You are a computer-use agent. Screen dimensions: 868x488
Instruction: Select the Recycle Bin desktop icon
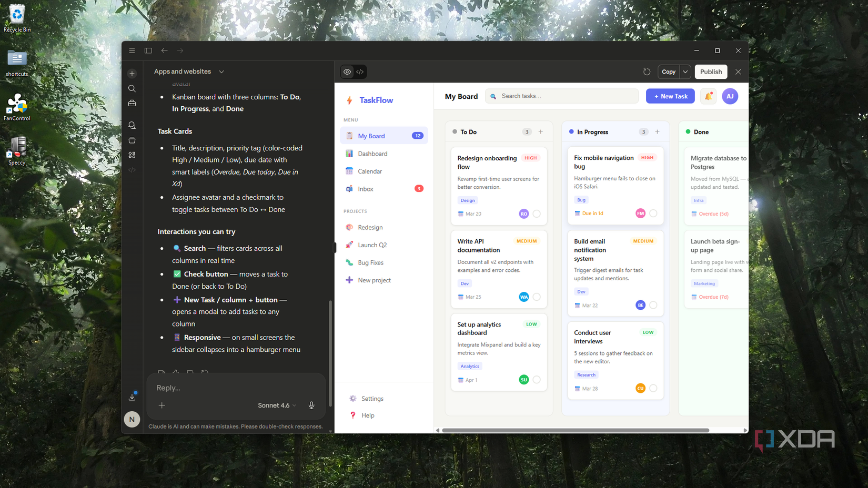pos(17,19)
